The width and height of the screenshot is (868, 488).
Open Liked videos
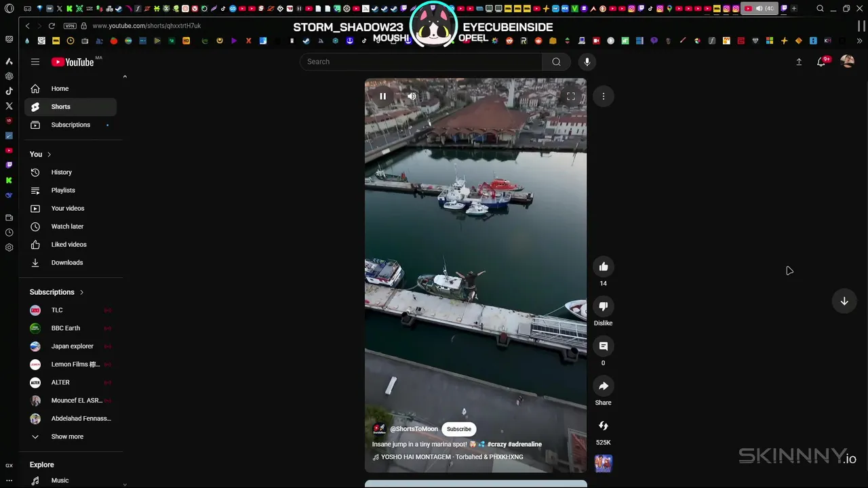click(x=71, y=245)
